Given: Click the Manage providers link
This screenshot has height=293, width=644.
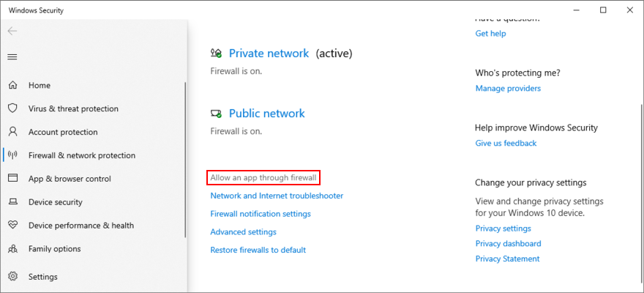Looking at the screenshot, I should coord(508,89).
